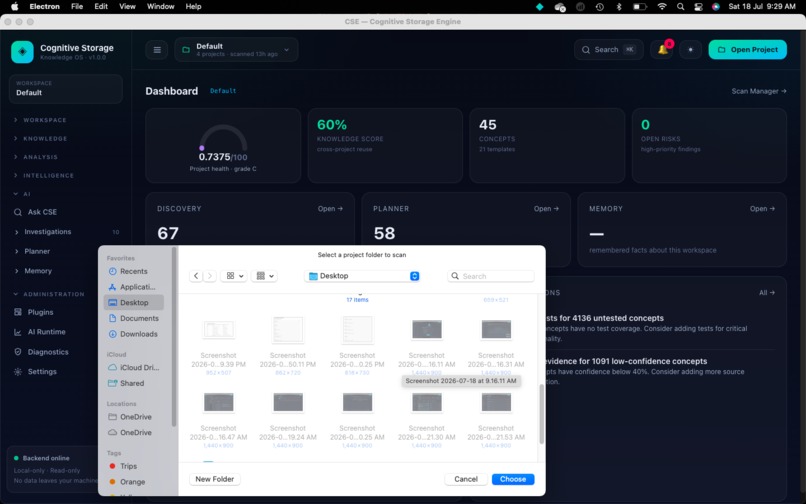This screenshot has width=806, height=504.
Task: Open Control Center in menu bar
Action: (698, 7)
